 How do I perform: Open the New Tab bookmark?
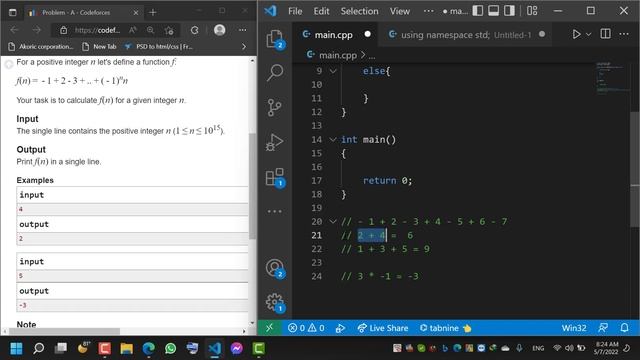99,47
